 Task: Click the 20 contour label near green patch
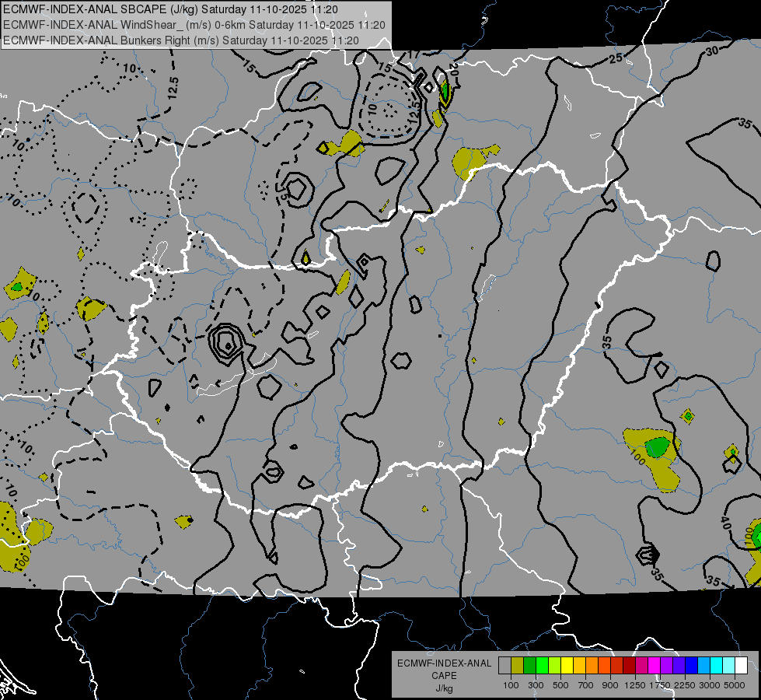tap(453, 70)
